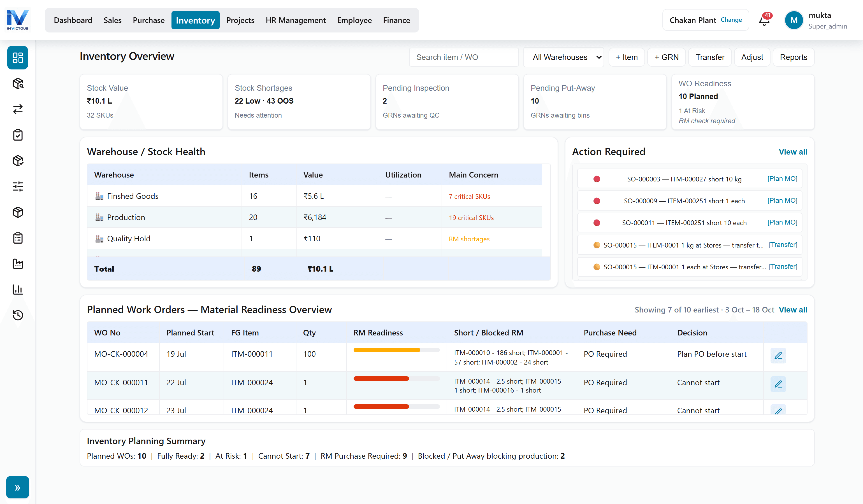Image resolution: width=863 pixels, height=504 pixels.
Task: Focus the Search item / WO field
Action: (x=463, y=57)
